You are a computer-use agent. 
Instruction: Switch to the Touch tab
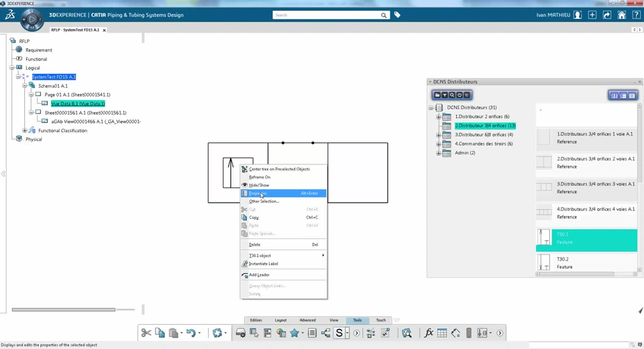(381, 320)
